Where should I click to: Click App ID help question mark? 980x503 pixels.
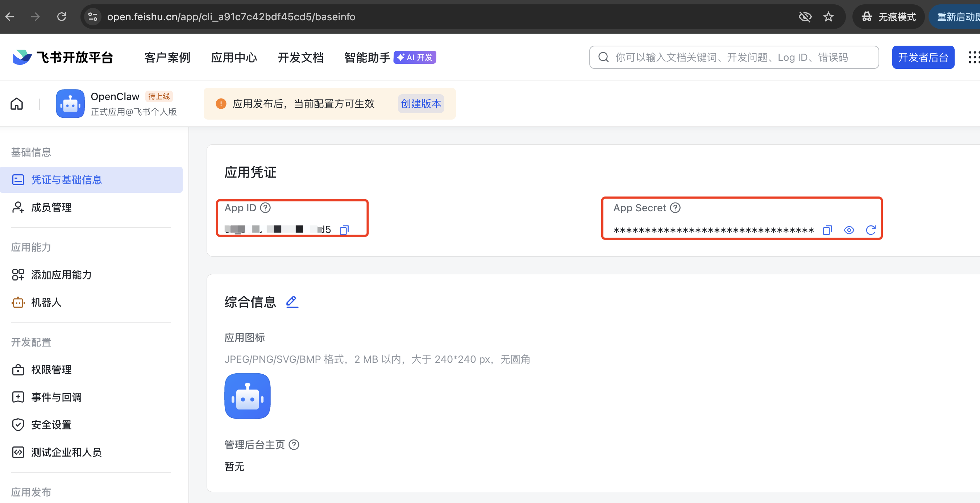[x=265, y=208]
